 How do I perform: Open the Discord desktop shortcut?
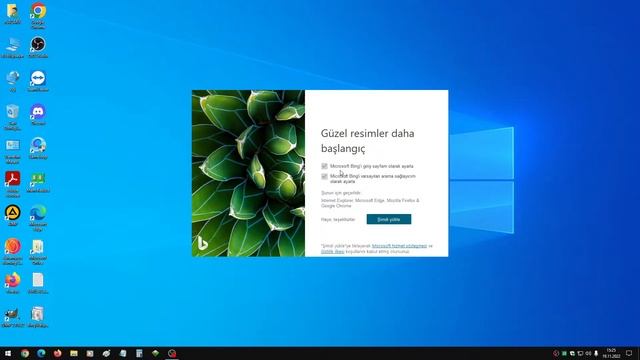pyautogui.click(x=38, y=114)
